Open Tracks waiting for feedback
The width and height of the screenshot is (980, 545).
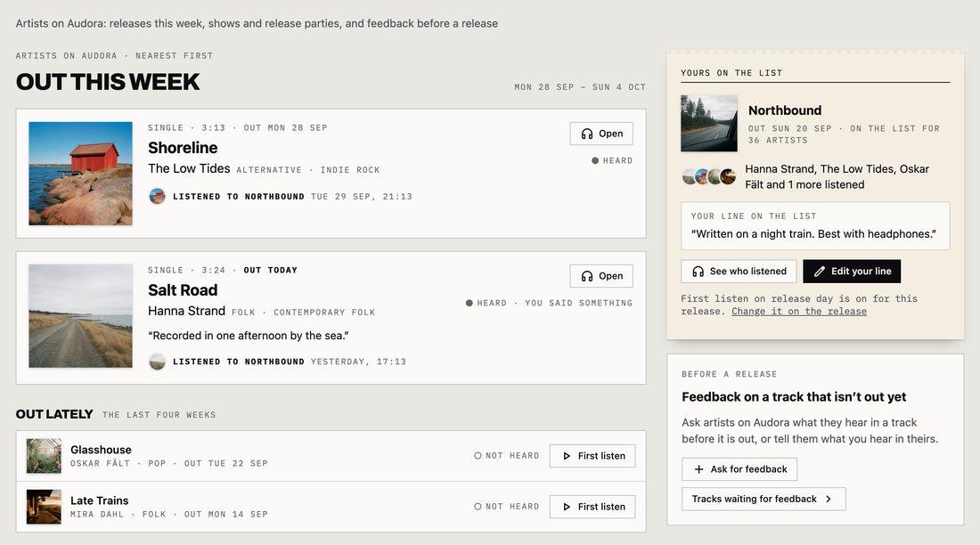tap(764, 500)
